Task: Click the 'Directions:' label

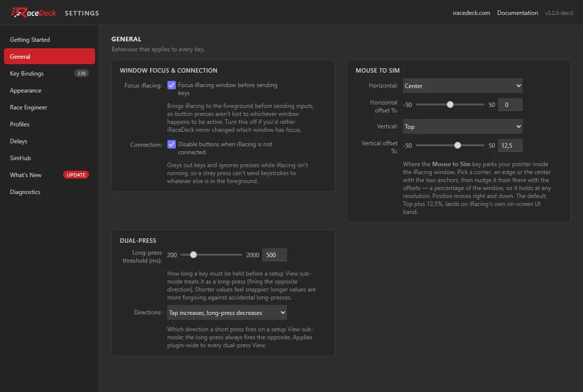Action: (148, 312)
